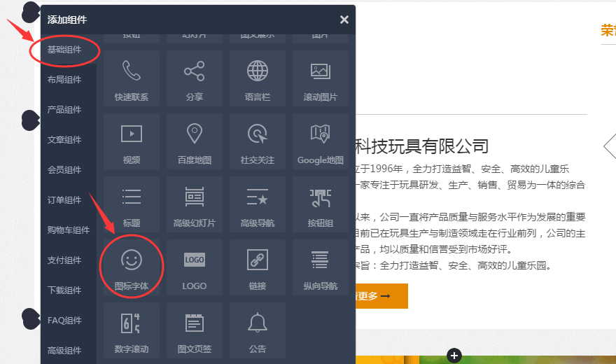
Task: Pick the 百度地图 Baidu map component
Action: tap(195, 141)
